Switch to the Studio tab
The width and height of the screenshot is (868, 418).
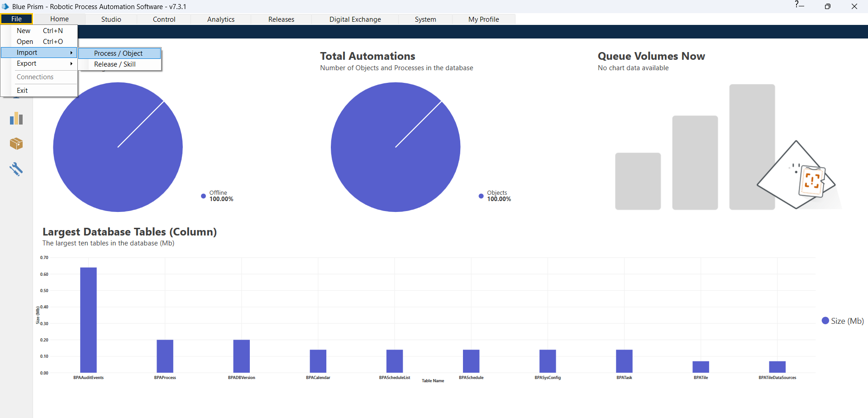point(111,19)
